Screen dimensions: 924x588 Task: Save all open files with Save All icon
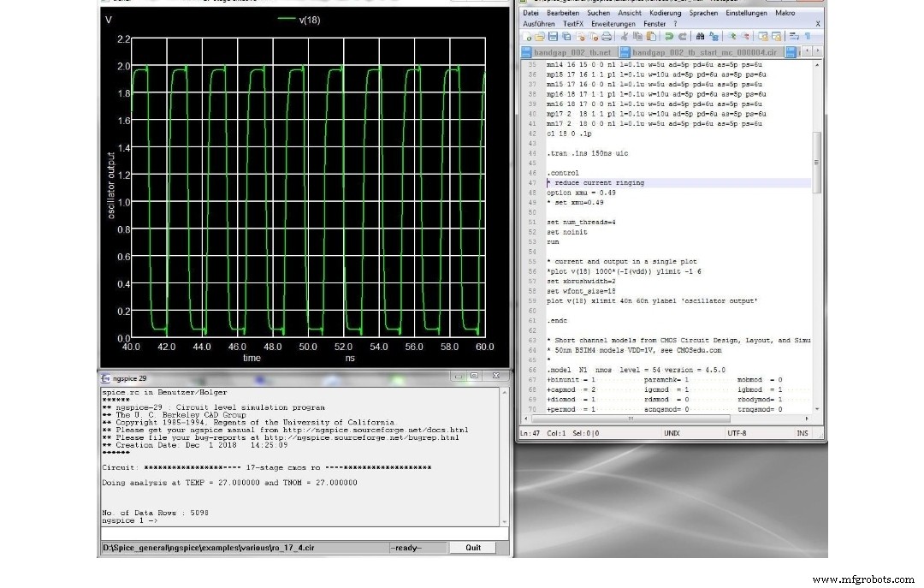pyautogui.click(x=566, y=37)
